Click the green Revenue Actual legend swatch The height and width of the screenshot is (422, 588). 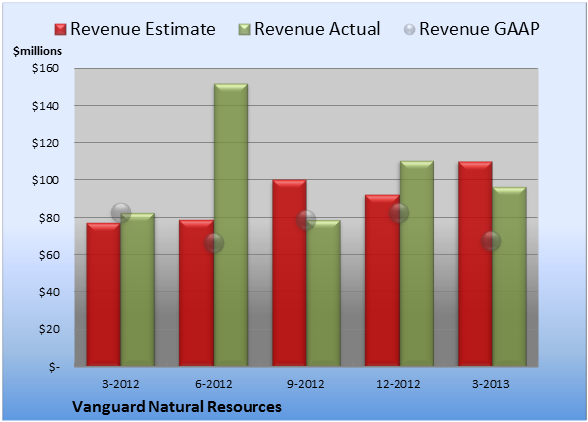[244, 30]
